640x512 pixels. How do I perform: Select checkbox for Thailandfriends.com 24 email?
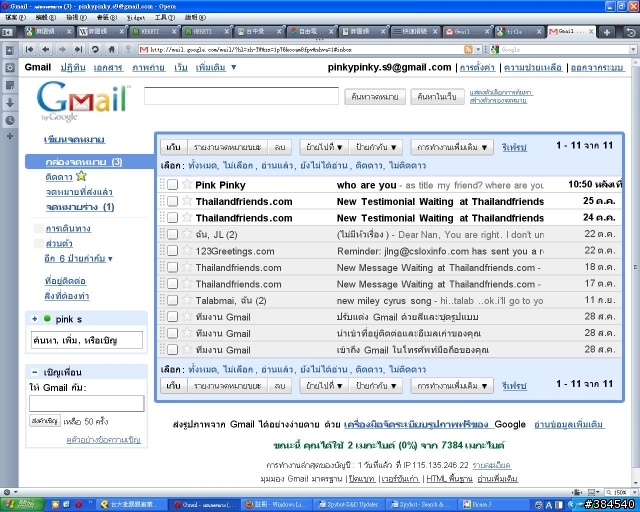click(x=172, y=218)
